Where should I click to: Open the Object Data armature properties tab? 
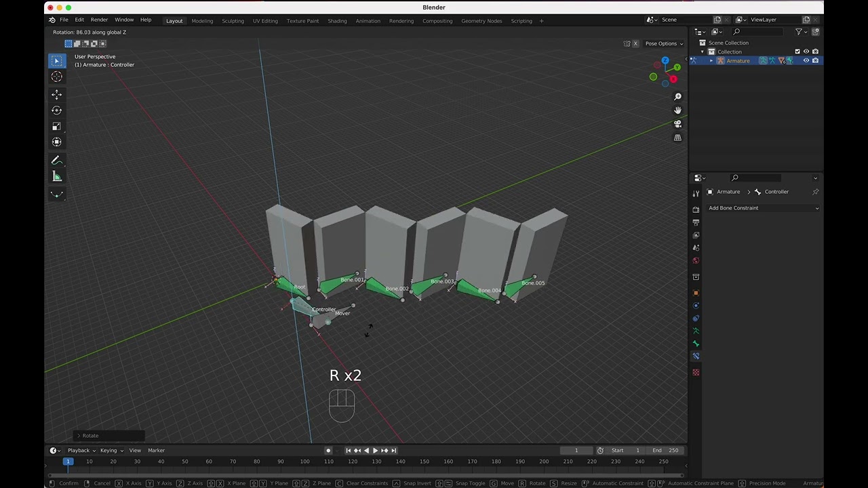click(696, 331)
